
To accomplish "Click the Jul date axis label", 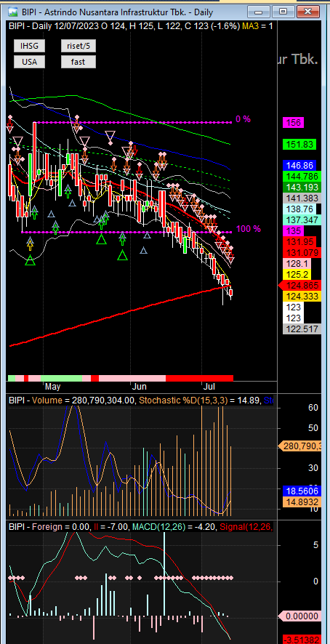I will 210,387.
